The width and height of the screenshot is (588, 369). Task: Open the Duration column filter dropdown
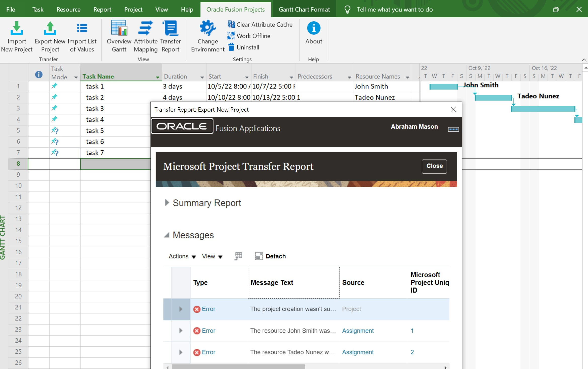pyautogui.click(x=202, y=77)
